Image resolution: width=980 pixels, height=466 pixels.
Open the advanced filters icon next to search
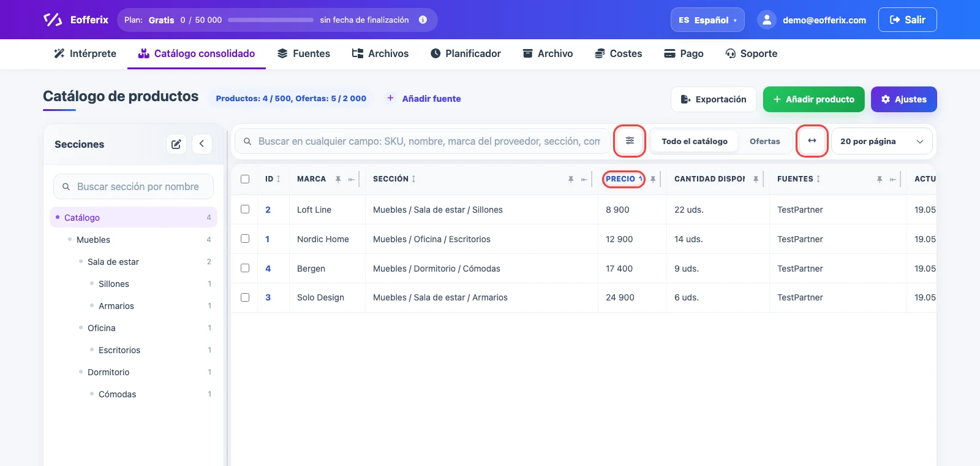coord(630,141)
